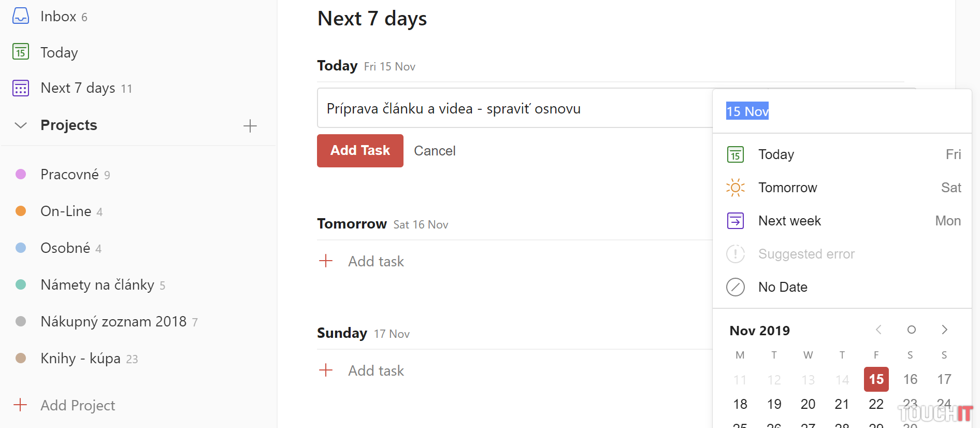Open the Pracovné project
Screen dimensions: 980x428
(x=69, y=175)
